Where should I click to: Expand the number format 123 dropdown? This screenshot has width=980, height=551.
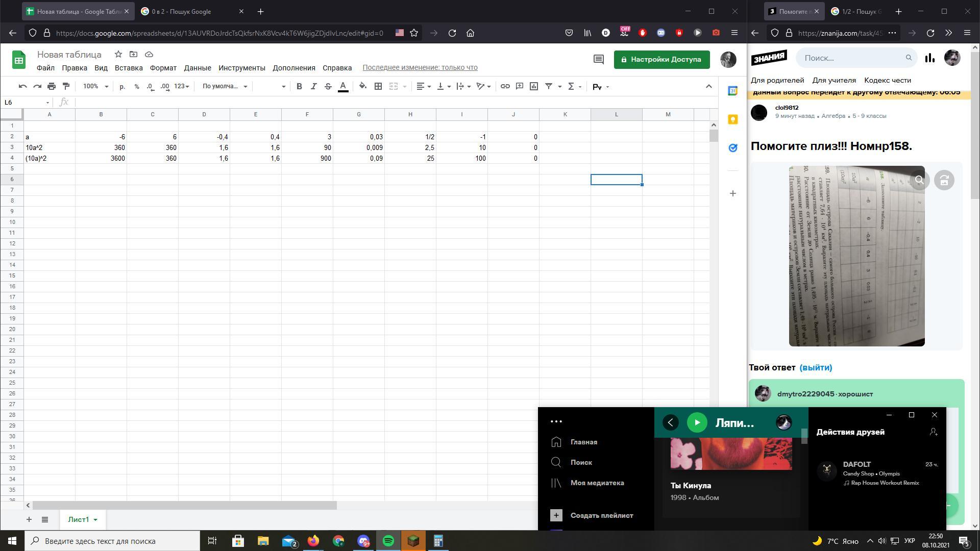click(x=181, y=87)
